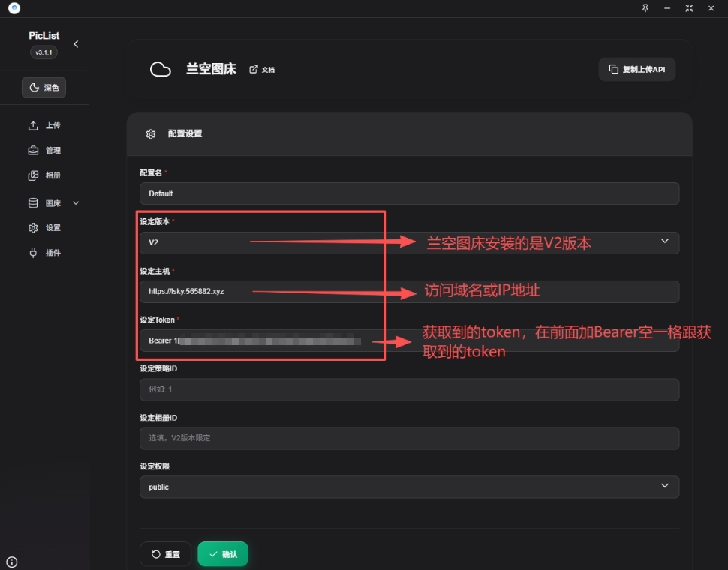Click the PicList title text

[x=44, y=36]
